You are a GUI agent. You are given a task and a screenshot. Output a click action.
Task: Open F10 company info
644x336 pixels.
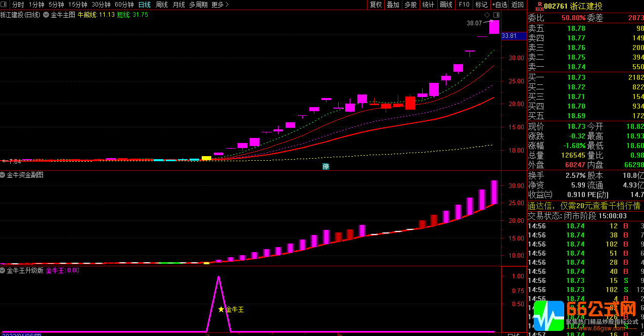(x=464, y=5)
